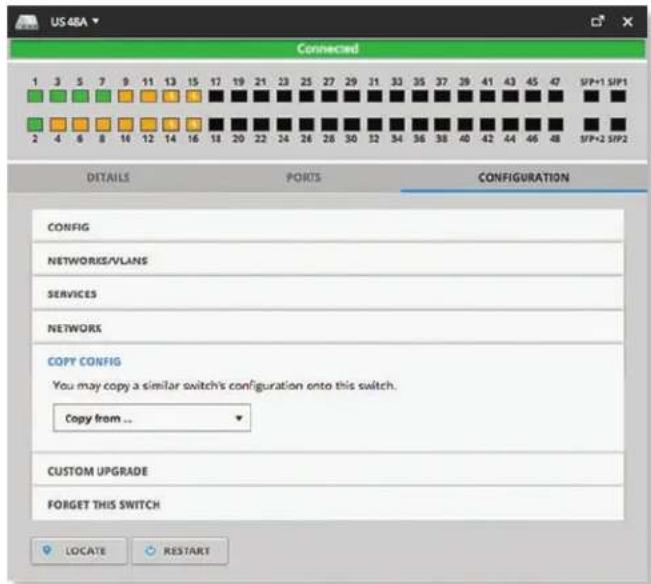
Task: Pop out the properties panel into new window
Action: 597,21
